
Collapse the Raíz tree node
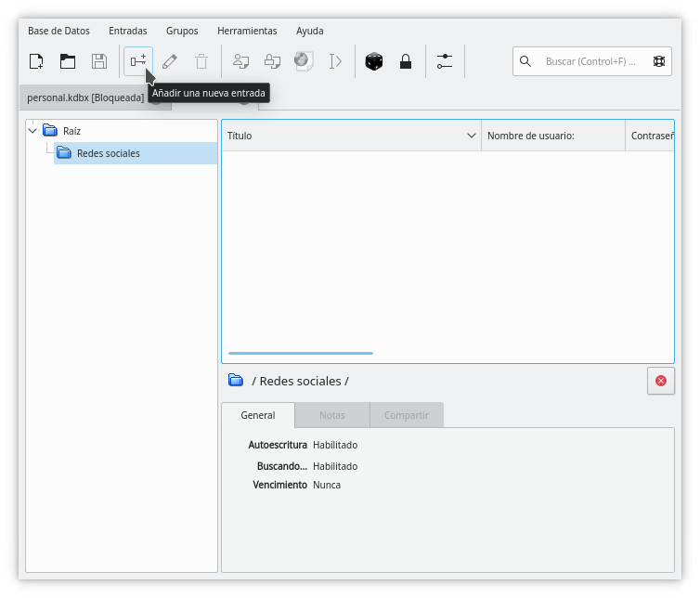pyautogui.click(x=32, y=131)
